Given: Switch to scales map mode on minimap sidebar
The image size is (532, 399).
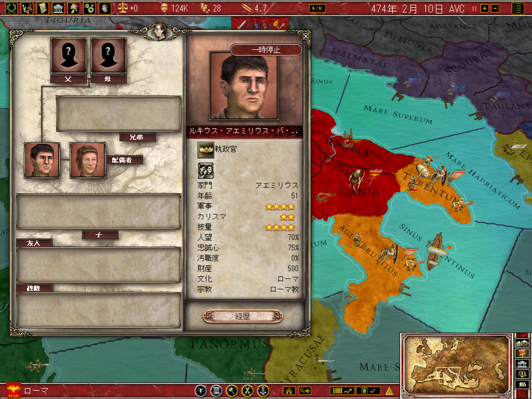Looking at the screenshot, I should [x=522, y=374].
